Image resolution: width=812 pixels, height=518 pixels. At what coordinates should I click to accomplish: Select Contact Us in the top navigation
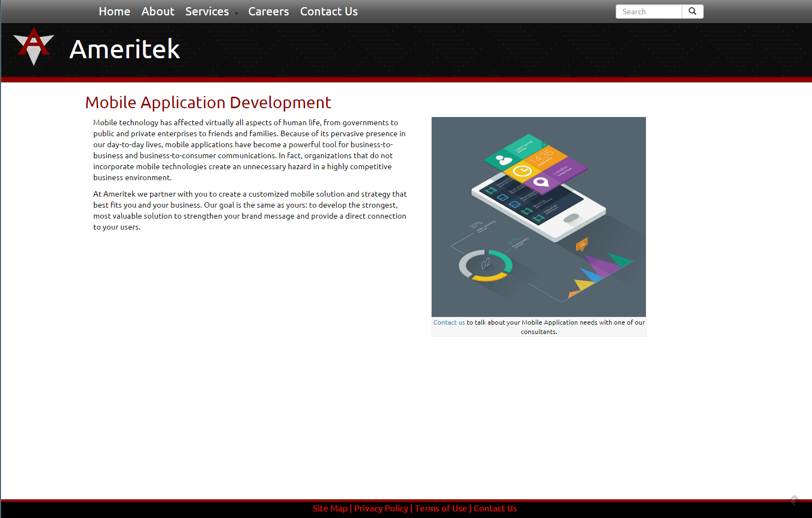click(329, 12)
